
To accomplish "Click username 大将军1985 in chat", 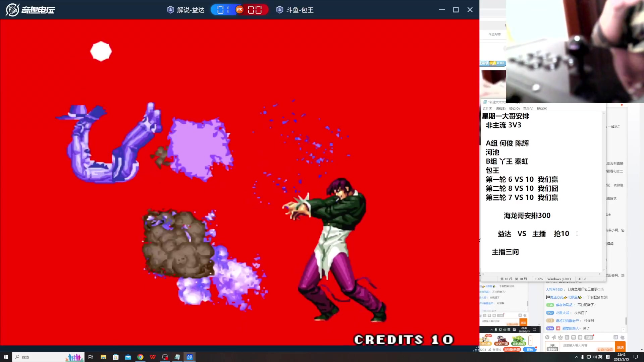I will 554,289.
